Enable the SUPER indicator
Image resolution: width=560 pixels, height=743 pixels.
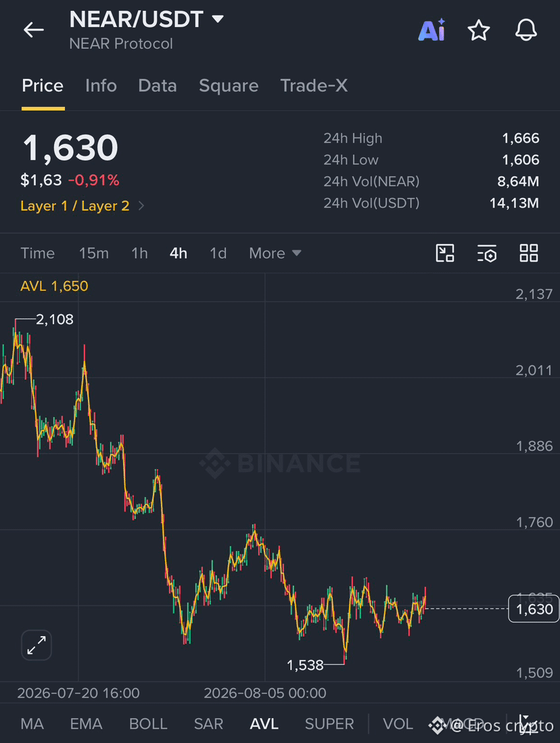[x=329, y=724]
